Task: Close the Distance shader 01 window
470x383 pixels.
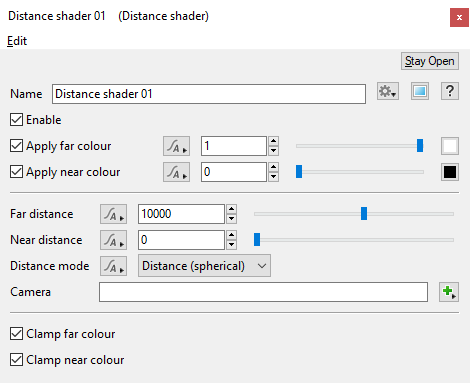Action: tap(459, 17)
